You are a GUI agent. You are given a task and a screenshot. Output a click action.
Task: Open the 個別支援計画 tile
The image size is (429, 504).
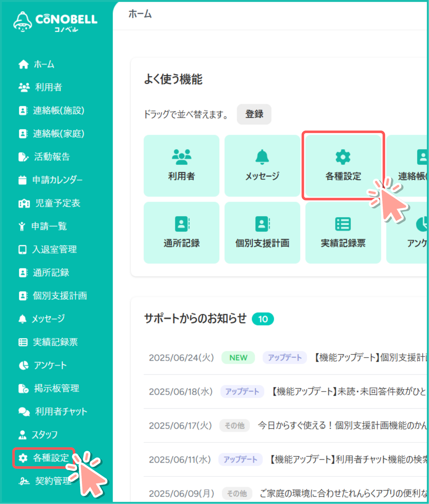[262, 233]
